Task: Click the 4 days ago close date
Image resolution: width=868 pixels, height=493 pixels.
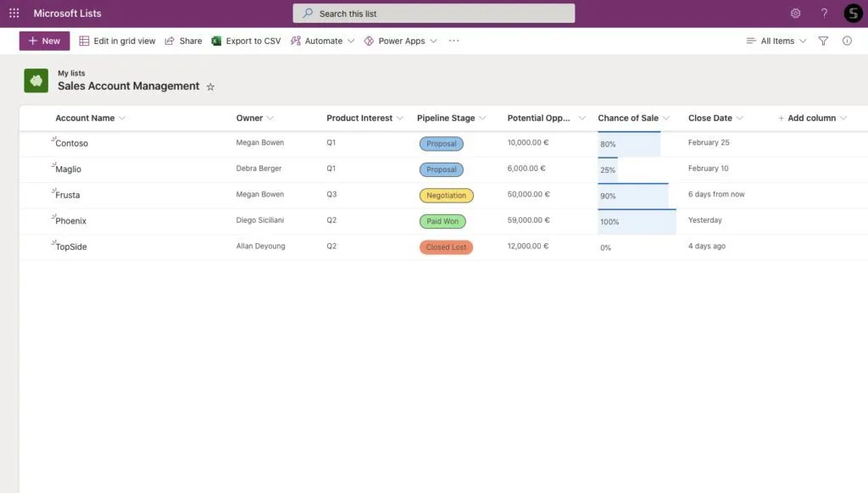Action: 707,246
